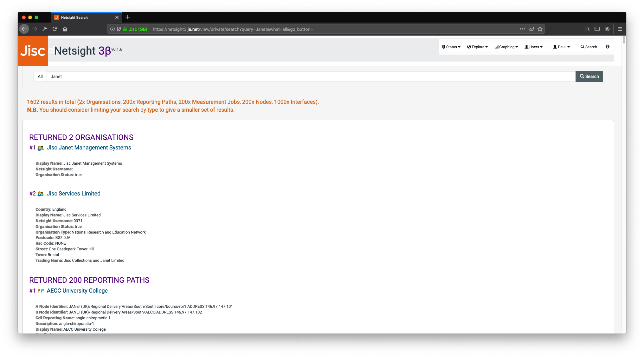The width and height of the screenshot is (644, 357).
Task: Click the orange Jisc logo
Action: [x=33, y=50]
